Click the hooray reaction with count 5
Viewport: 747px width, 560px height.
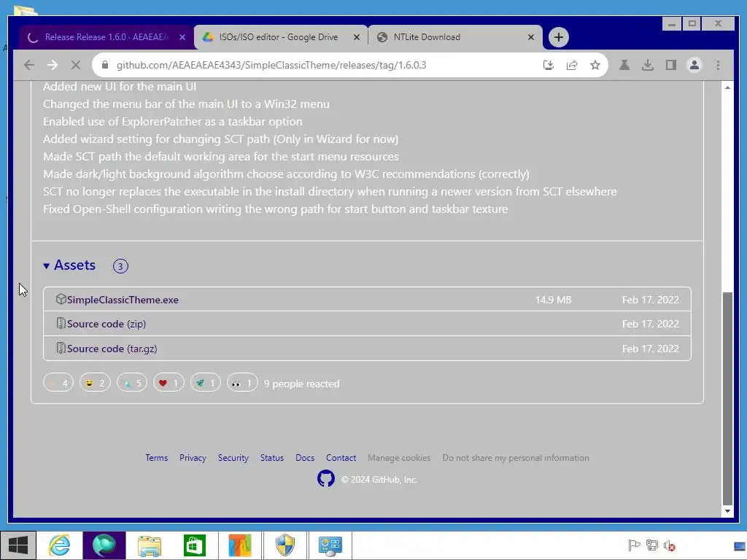click(132, 382)
